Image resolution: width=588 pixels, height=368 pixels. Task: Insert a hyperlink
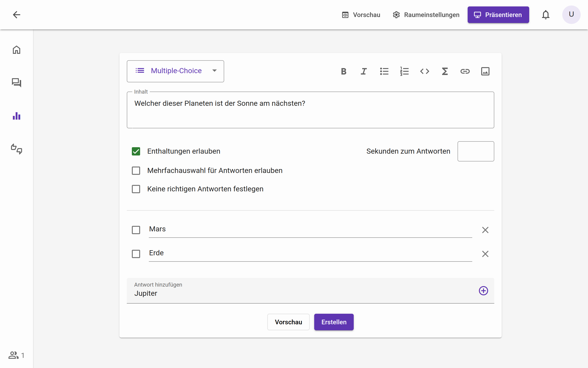click(x=465, y=71)
